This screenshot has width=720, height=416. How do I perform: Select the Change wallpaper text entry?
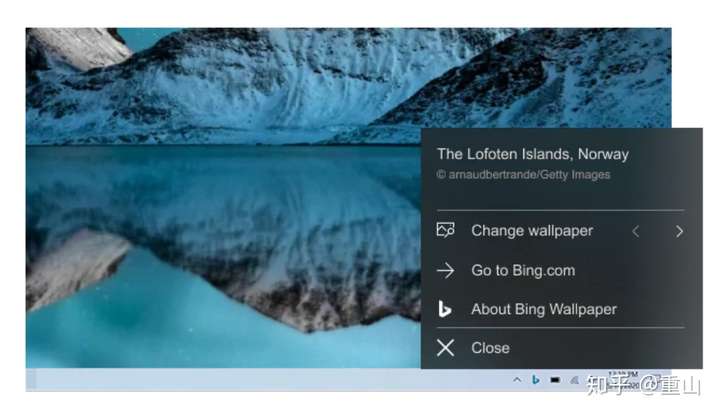click(x=532, y=230)
